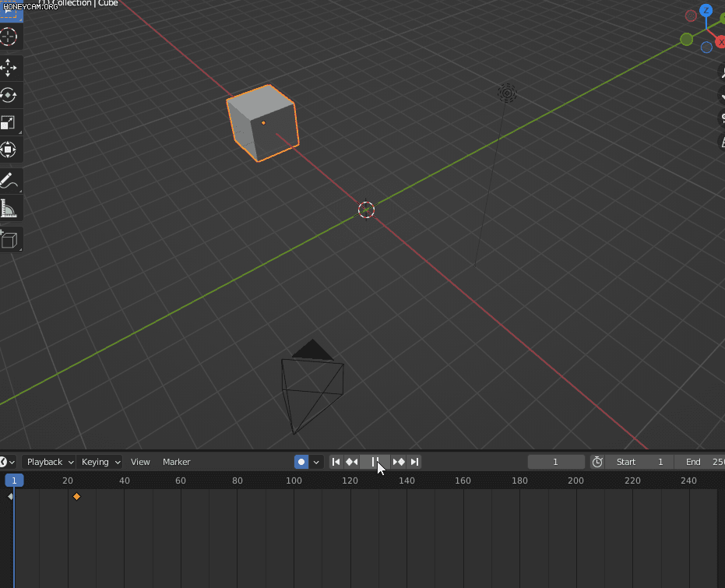Open the Keying menu

coord(100,462)
